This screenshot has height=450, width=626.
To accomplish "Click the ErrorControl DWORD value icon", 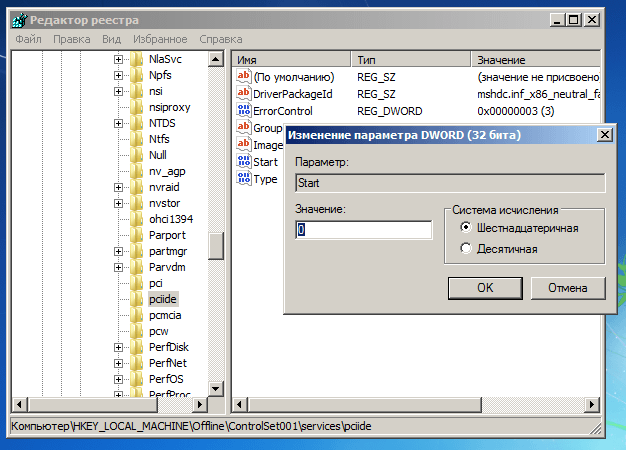I will tap(243, 111).
